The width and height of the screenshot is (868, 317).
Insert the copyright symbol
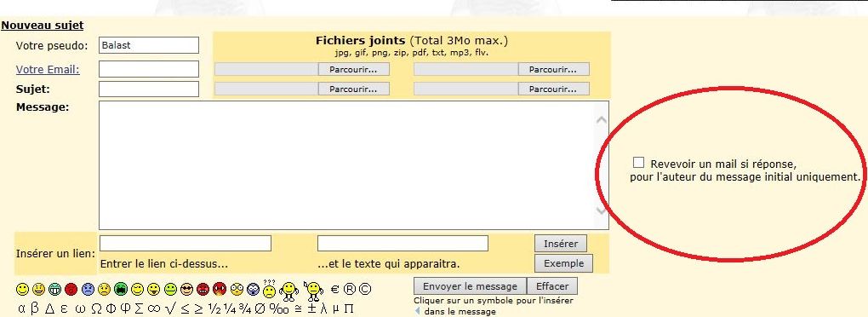coord(365,289)
